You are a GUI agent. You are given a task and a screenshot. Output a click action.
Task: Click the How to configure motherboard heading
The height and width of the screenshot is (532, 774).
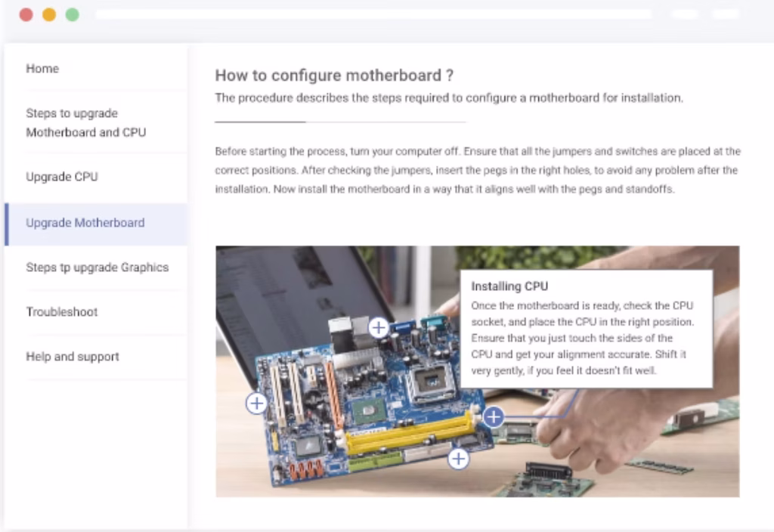tap(334, 76)
